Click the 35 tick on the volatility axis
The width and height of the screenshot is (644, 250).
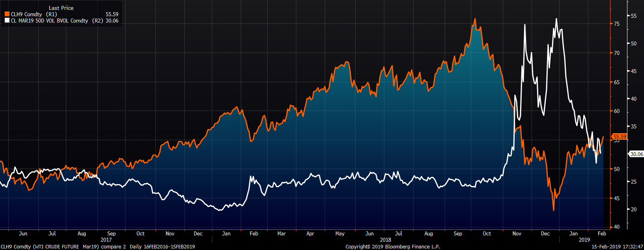[x=634, y=126]
